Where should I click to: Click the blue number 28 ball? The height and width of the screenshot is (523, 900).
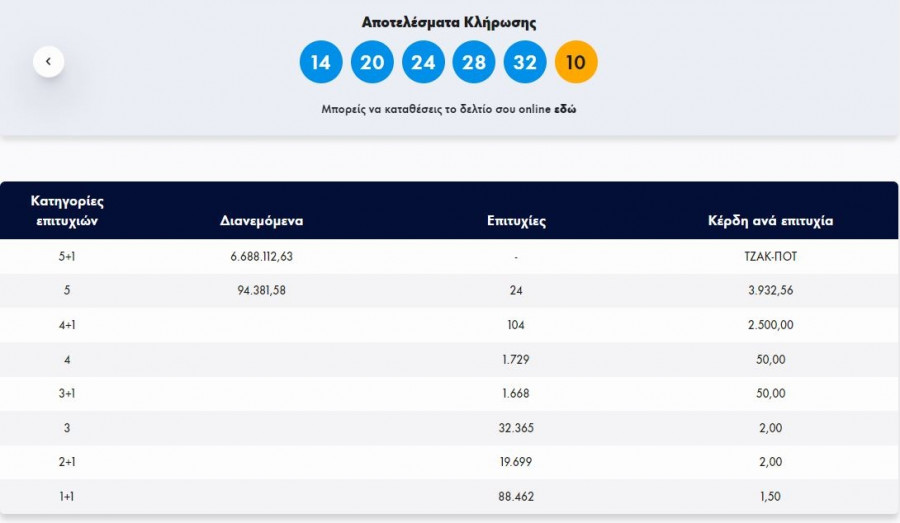coord(474,62)
